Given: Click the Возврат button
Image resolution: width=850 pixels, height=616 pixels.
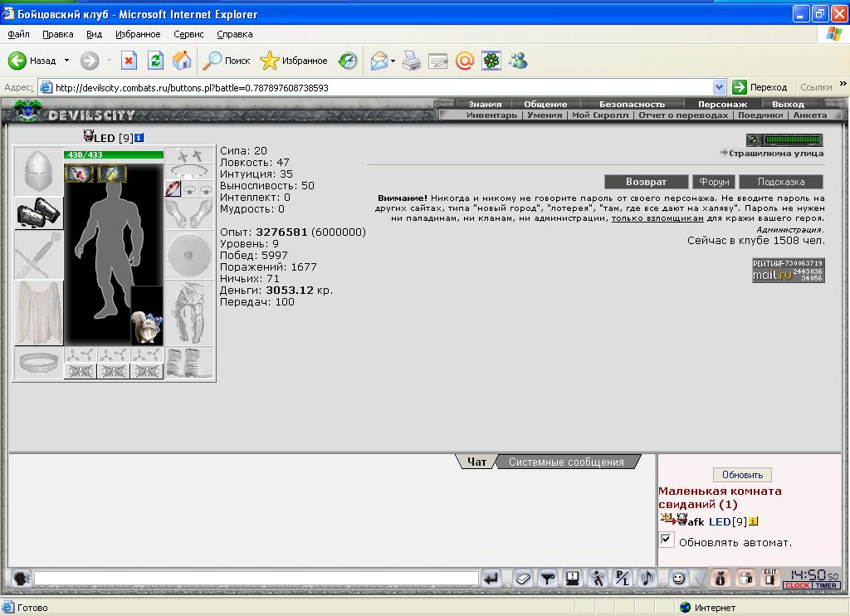Looking at the screenshot, I should tap(646, 182).
